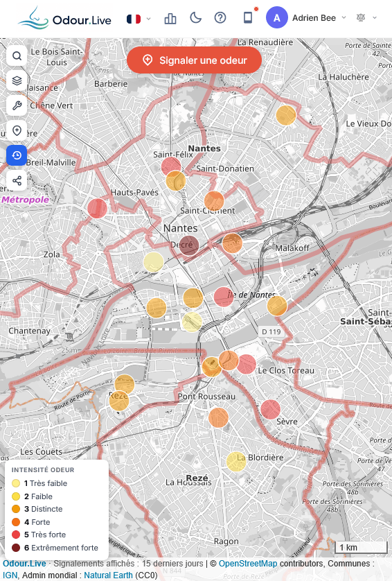Click the dark red marker at Decré

pyautogui.click(x=189, y=245)
